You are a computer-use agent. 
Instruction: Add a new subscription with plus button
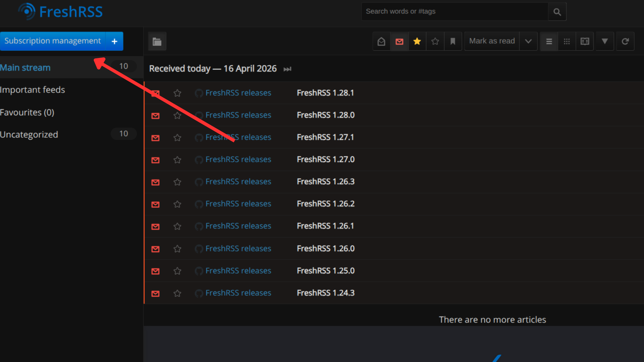(x=114, y=41)
